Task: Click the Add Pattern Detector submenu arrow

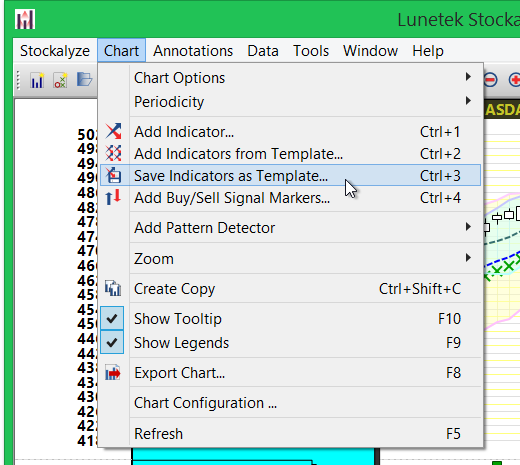Action: pos(468,227)
